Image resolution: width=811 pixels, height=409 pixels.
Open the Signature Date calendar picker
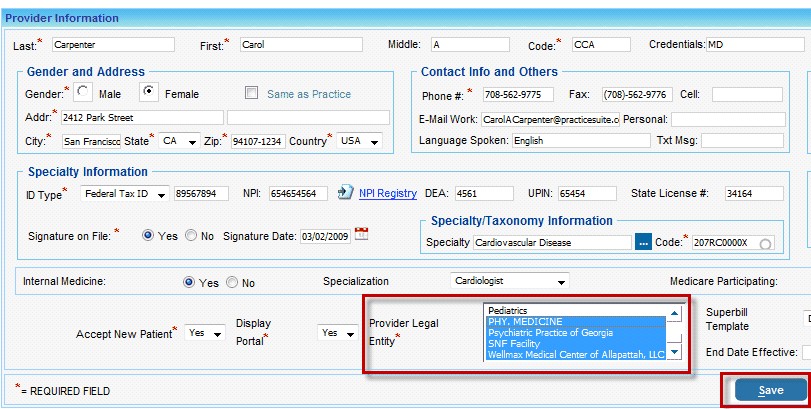click(x=362, y=235)
